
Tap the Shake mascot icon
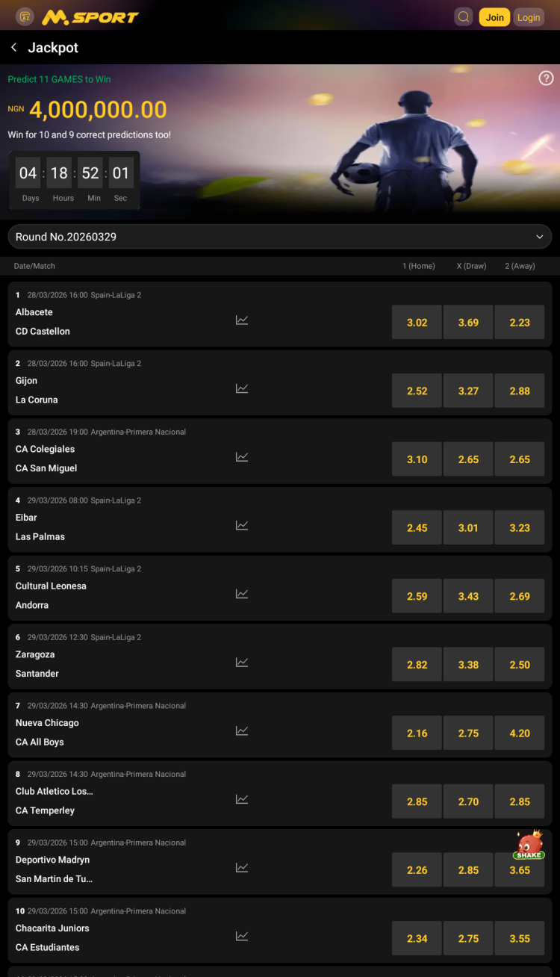(x=529, y=846)
